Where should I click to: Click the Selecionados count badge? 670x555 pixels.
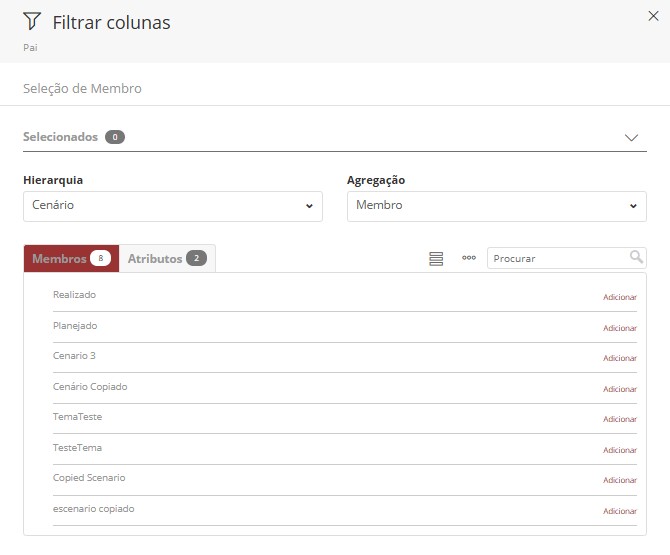114,137
